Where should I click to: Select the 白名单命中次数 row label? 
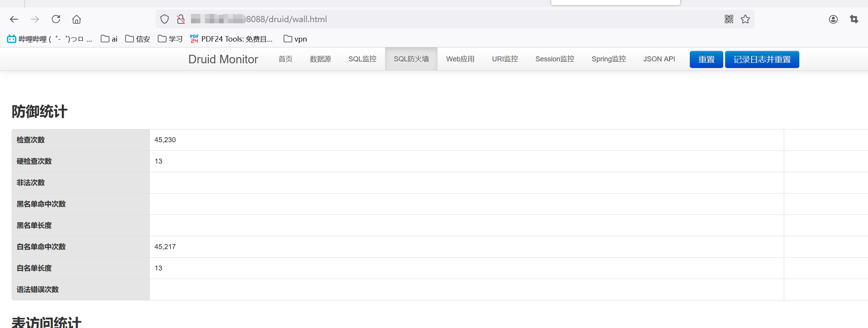(x=41, y=247)
